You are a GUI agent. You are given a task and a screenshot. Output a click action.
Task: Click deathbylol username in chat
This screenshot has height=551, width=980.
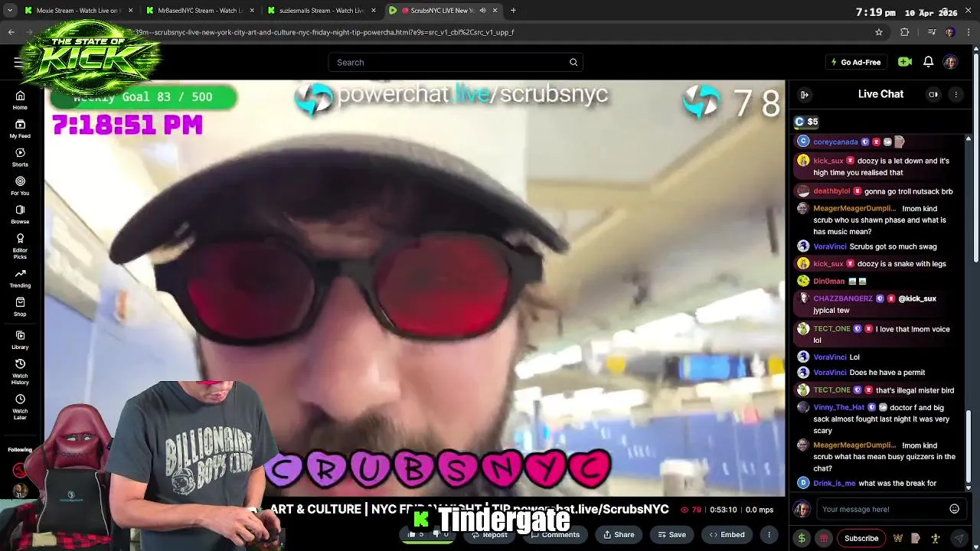[x=831, y=191]
